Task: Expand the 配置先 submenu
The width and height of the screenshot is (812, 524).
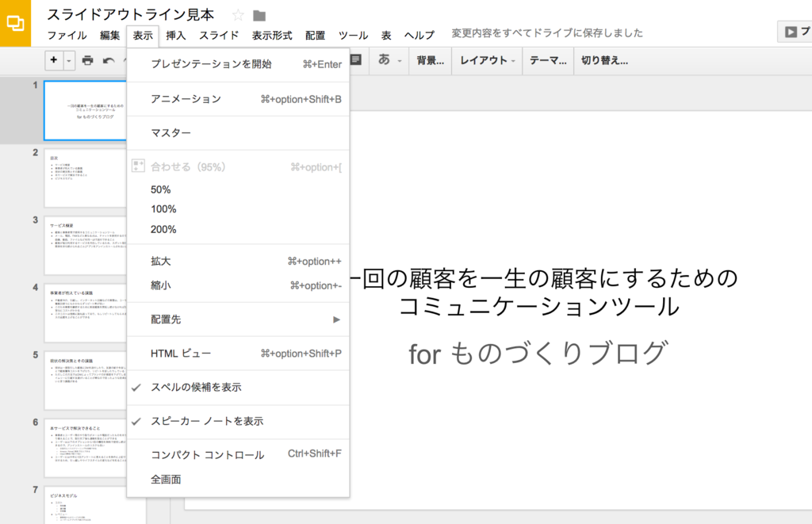Action: click(x=238, y=319)
